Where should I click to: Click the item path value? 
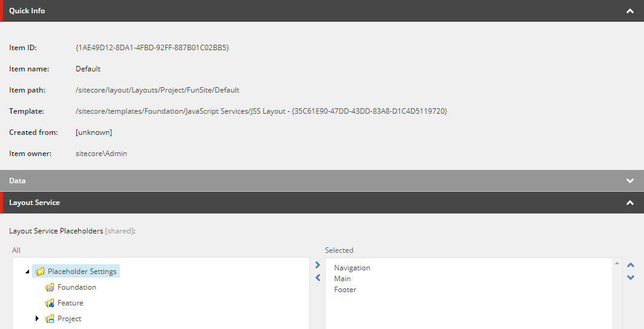157,90
